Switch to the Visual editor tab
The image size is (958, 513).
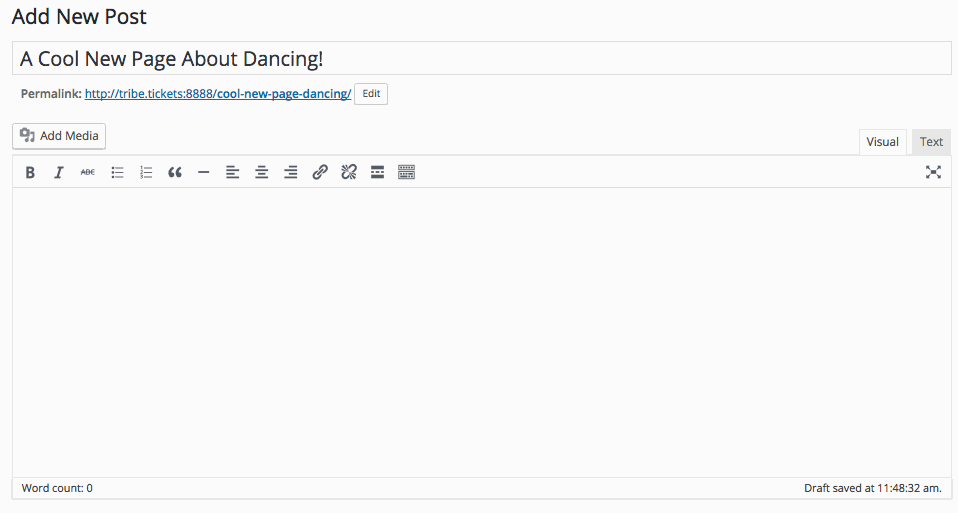coord(882,142)
